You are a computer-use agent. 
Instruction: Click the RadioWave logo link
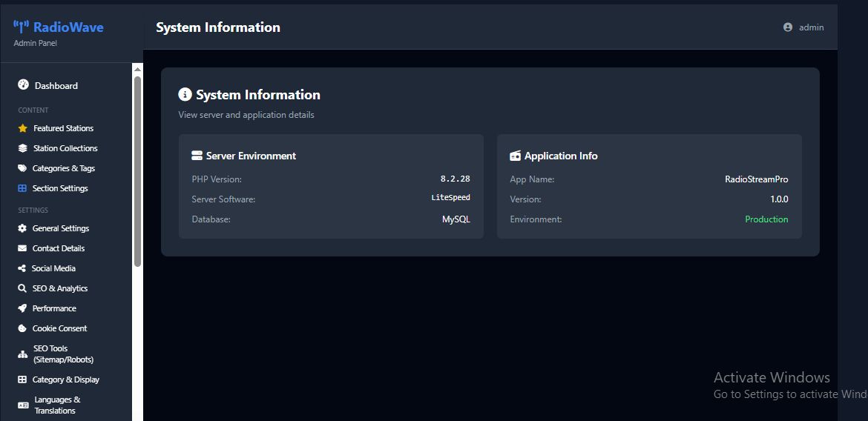pyautogui.click(x=59, y=27)
